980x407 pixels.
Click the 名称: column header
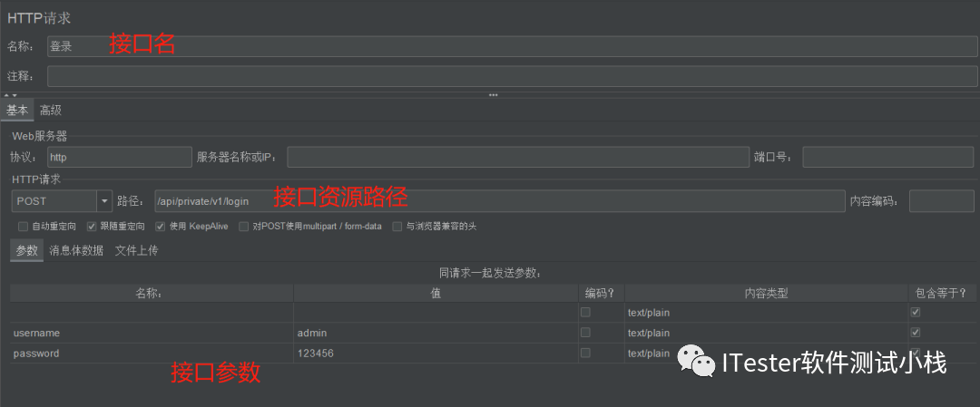click(152, 294)
